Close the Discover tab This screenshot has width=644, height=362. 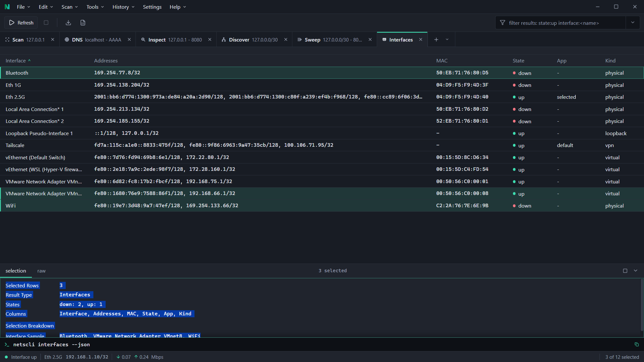(x=286, y=40)
